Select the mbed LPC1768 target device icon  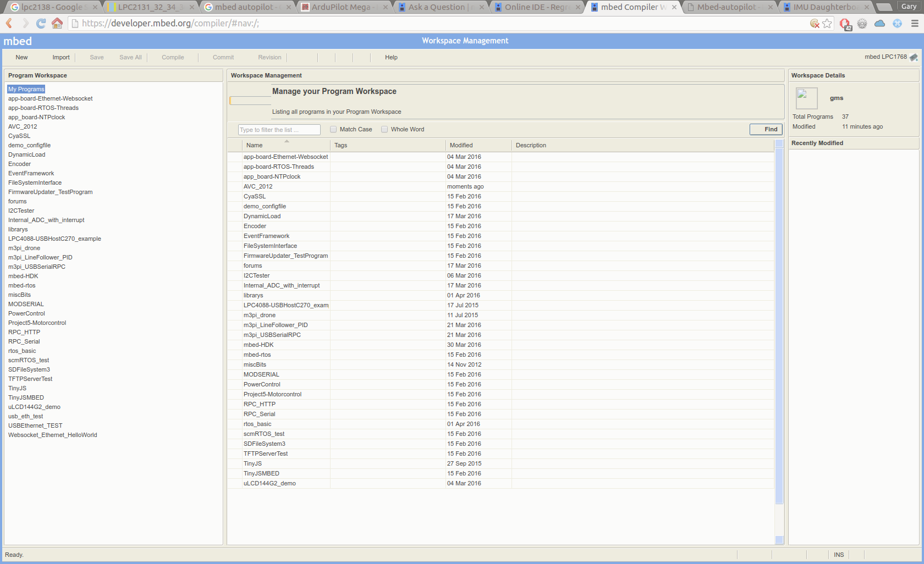tap(914, 57)
